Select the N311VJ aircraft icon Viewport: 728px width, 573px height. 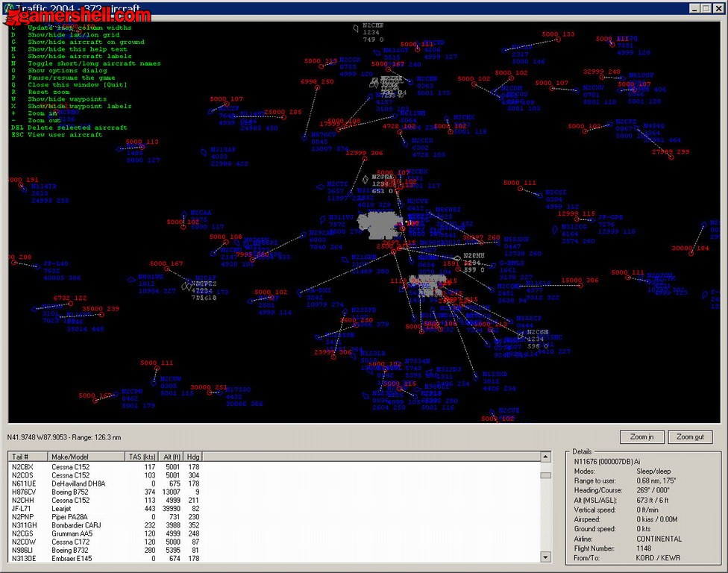click(322, 219)
